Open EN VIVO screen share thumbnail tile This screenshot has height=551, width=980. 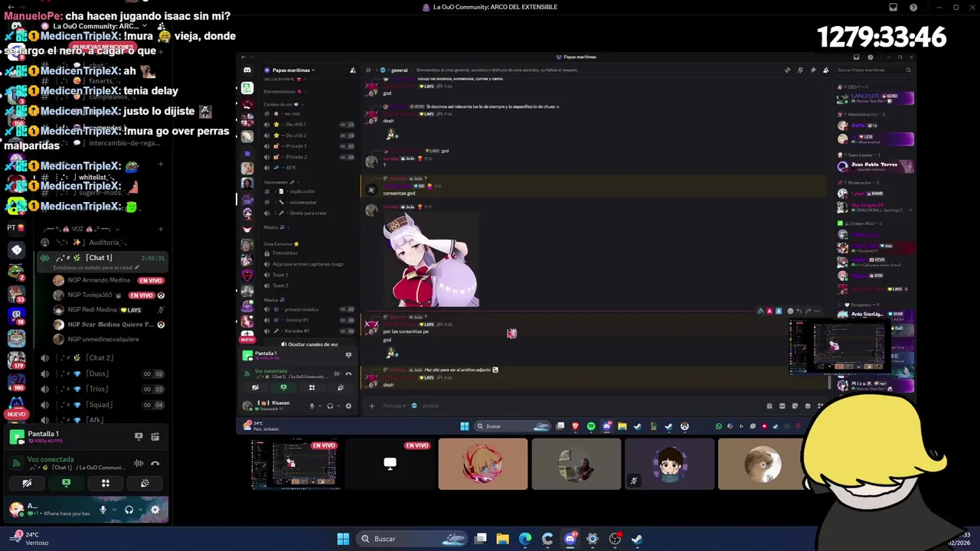click(x=296, y=464)
